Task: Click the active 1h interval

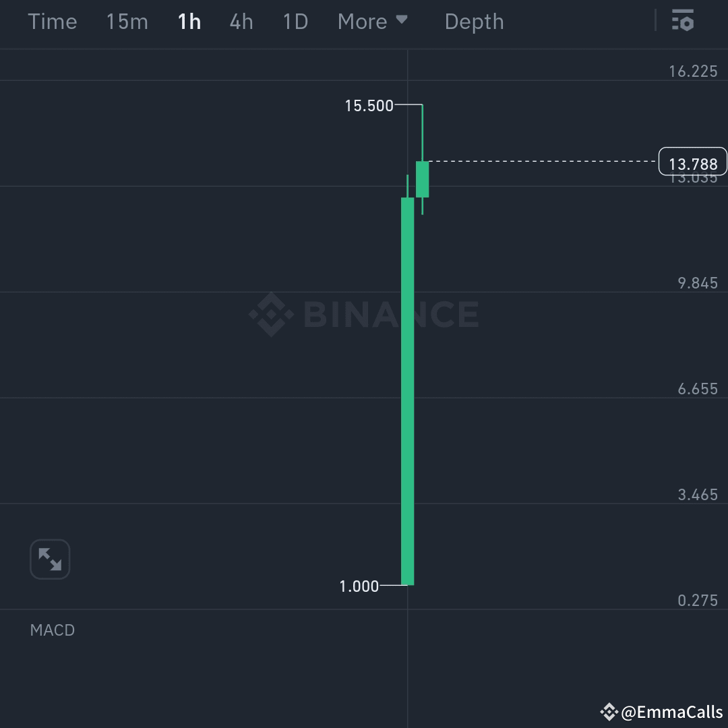Action: (189, 21)
